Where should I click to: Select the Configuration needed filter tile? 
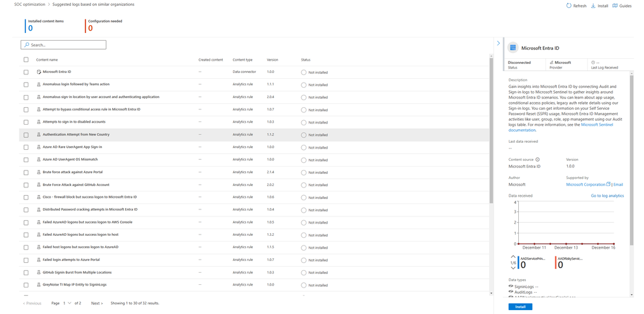105,25
